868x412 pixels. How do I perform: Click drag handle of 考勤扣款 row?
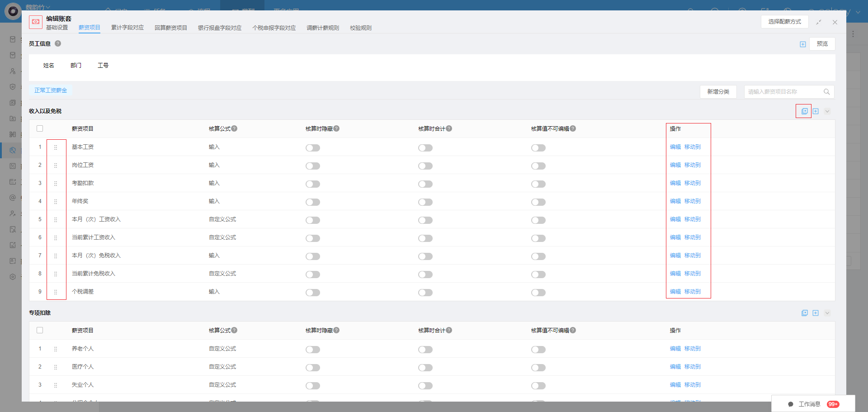56,184
